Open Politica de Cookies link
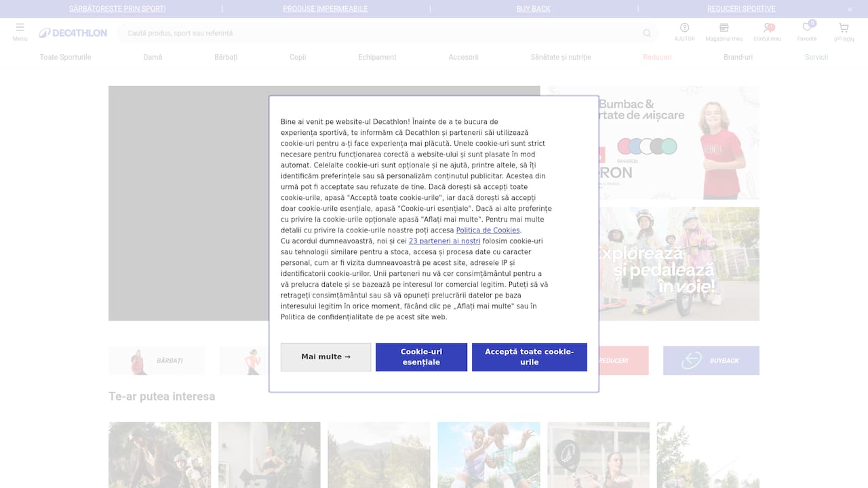Image resolution: width=868 pixels, height=488 pixels. click(488, 230)
